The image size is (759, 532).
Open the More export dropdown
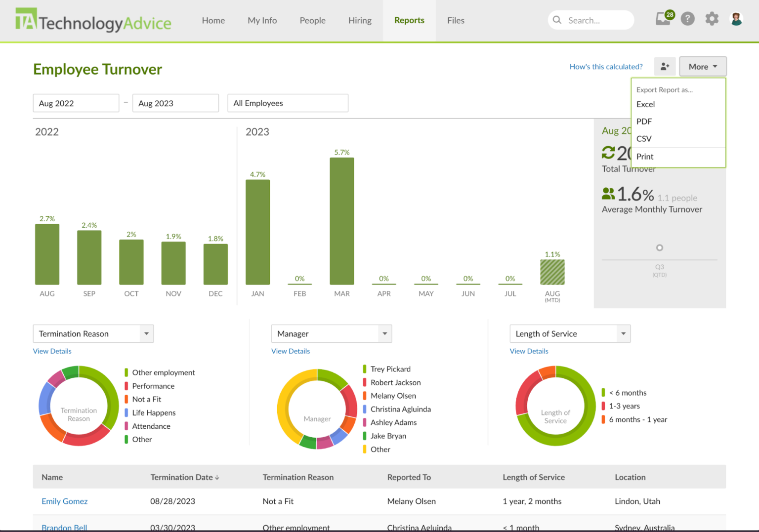(x=702, y=66)
